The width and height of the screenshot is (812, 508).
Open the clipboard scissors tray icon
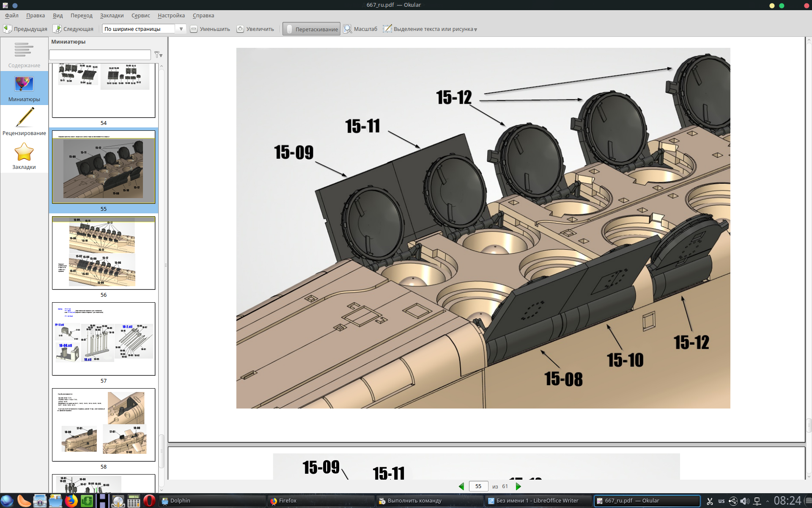(x=710, y=501)
